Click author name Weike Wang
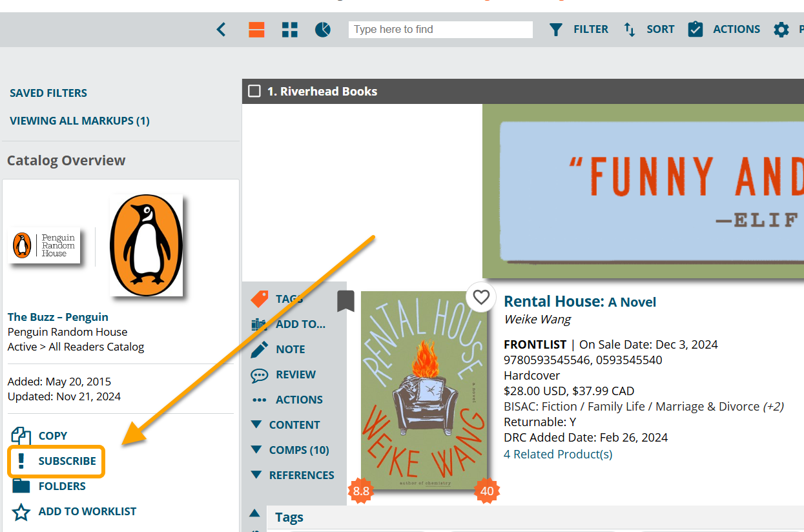Screen dimensions: 804x532 tap(537, 320)
